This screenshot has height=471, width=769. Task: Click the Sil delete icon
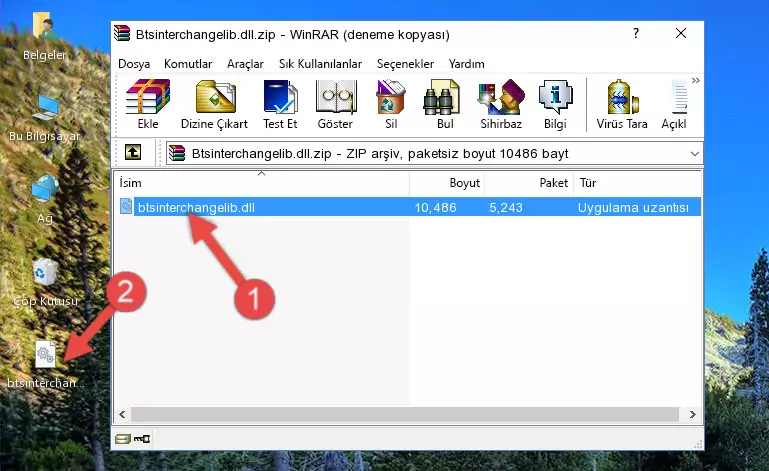pyautogui.click(x=391, y=104)
